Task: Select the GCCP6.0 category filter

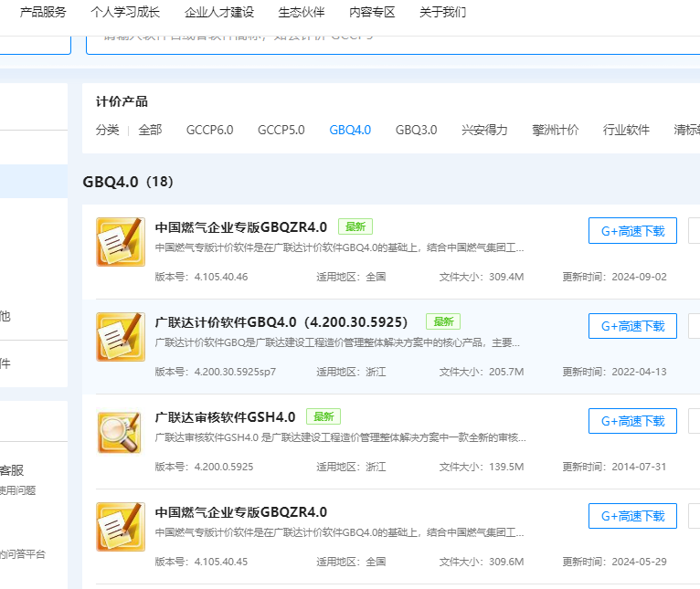Action: (x=210, y=130)
